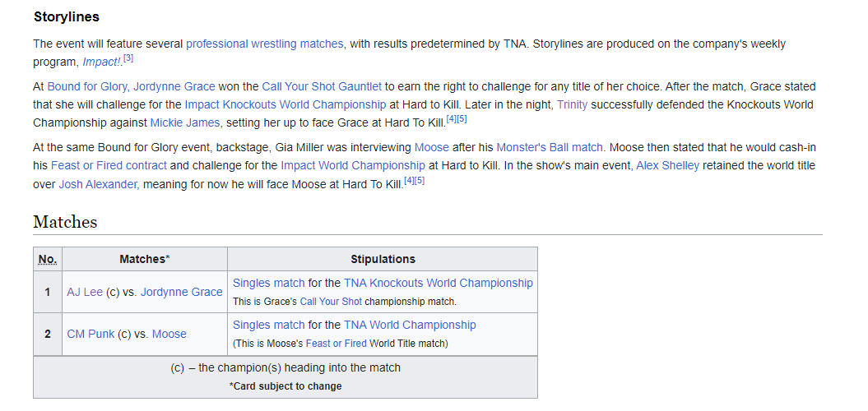Screen dimensions: 868x411
Task: Open the Call Your Shot Gauntlet link
Action: coord(322,86)
